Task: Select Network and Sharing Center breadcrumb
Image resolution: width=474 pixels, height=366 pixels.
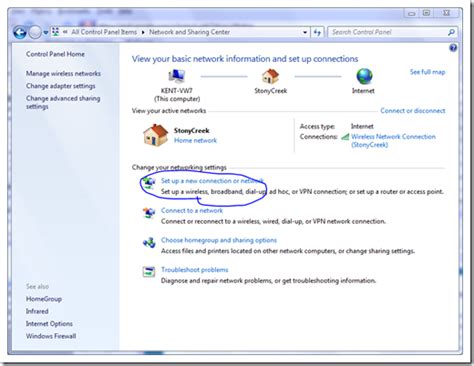Action: pyautogui.click(x=189, y=32)
